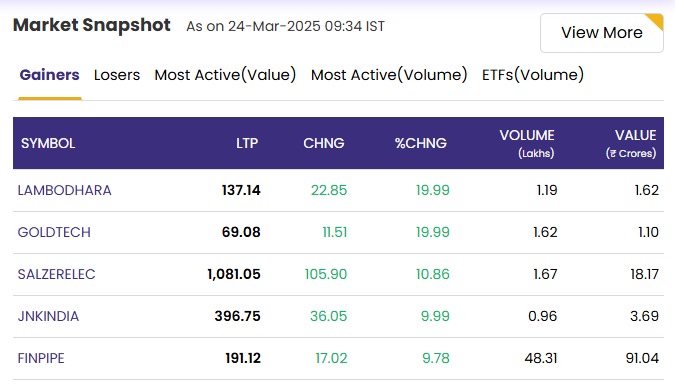Open the GOLDTECH stock link
675x385 pixels.
tap(54, 232)
